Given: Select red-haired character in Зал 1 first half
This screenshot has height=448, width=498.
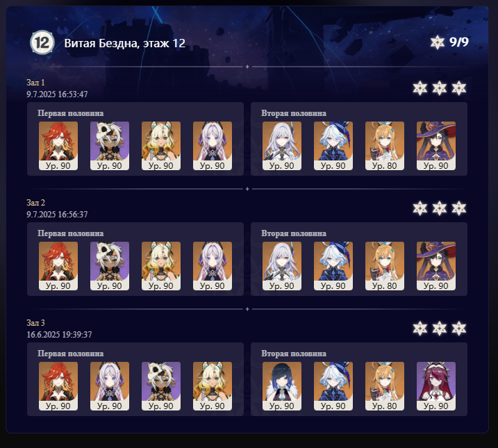Looking at the screenshot, I should coord(58,146).
